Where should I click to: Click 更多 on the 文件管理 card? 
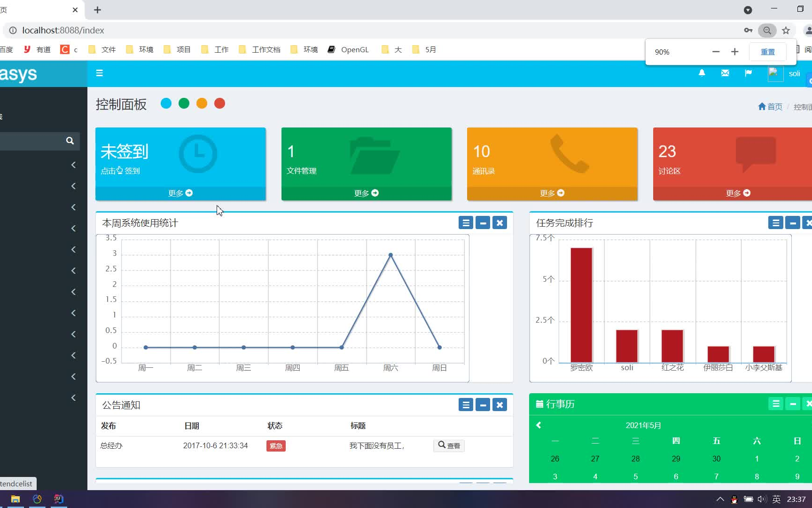[367, 193]
